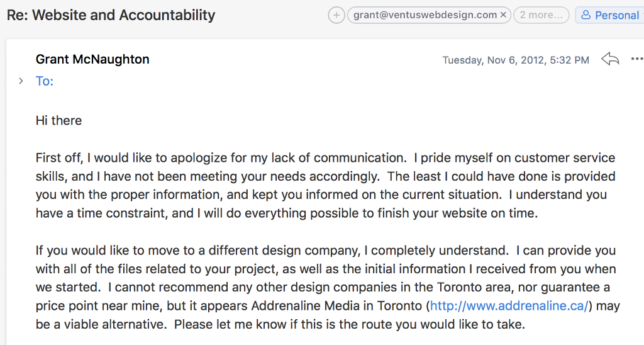Click the plus button beside the email address chip
This screenshot has height=345, width=644.
click(x=336, y=15)
